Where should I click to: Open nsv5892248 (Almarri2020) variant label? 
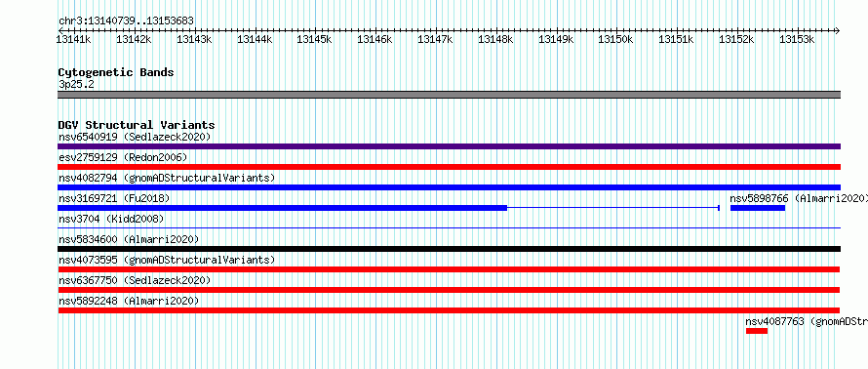point(129,301)
